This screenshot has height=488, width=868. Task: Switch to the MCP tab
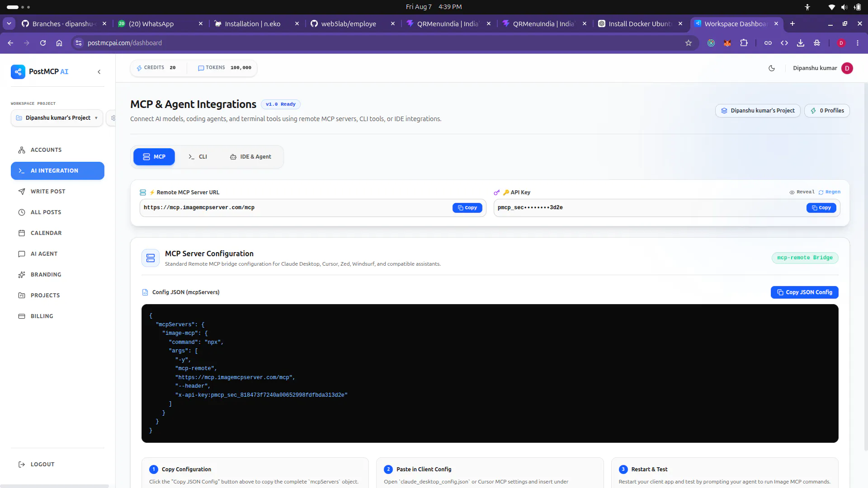(154, 157)
